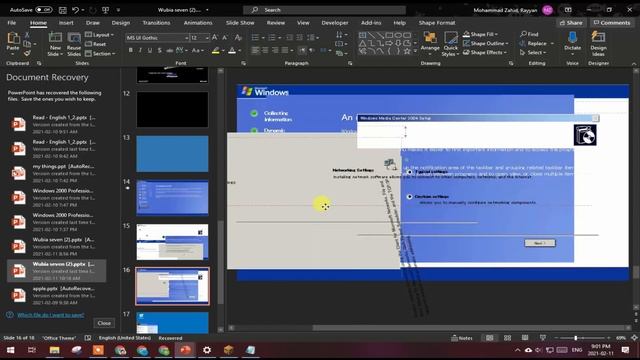Open the Animations tab
Viewport: 640px width, 360px height.
tap(198, 22)
